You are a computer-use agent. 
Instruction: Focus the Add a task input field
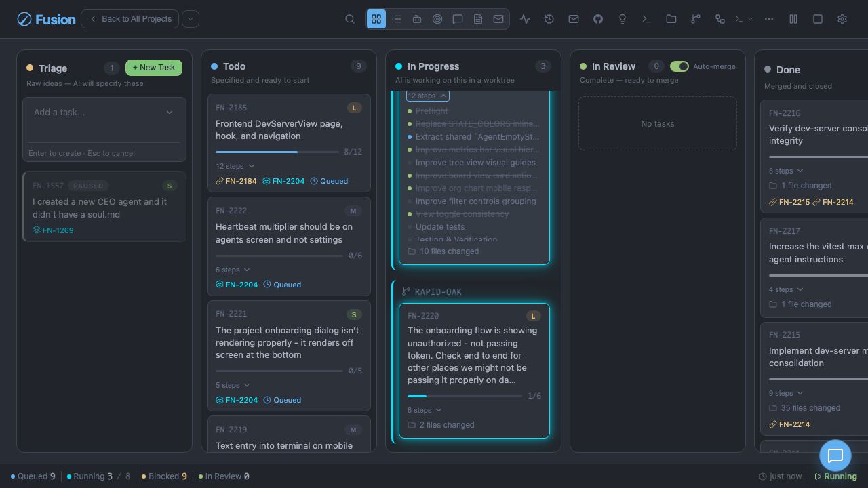pos(104,120)
